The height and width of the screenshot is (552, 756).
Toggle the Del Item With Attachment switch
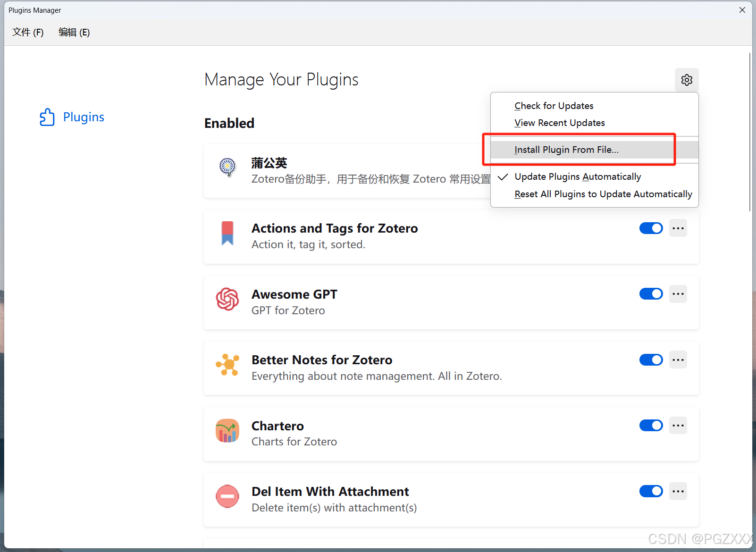[651, 492]
